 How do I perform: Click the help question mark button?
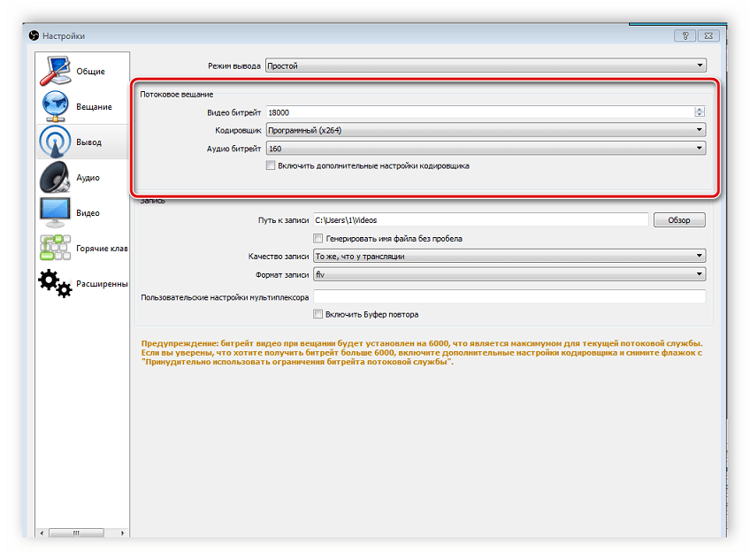685,35
